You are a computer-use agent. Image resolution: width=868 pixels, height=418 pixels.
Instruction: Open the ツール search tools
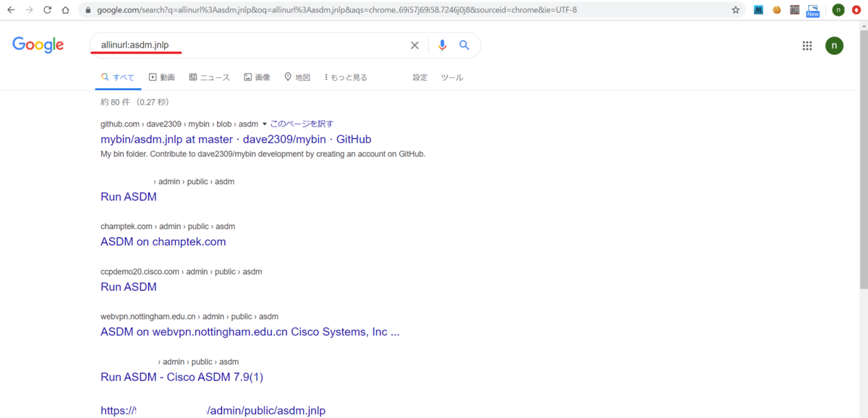pyautogui.click(x=452, y=77)
